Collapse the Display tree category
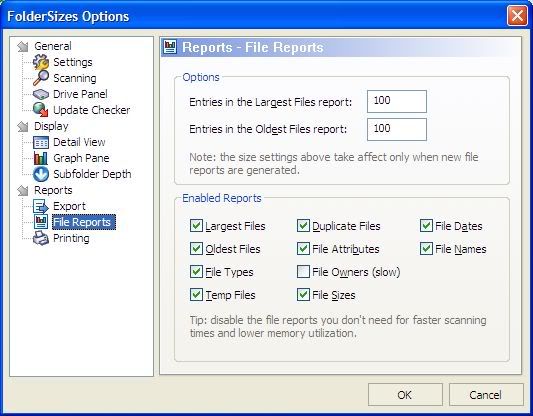Viewport: 533px width, 416px height. point(23,126)
